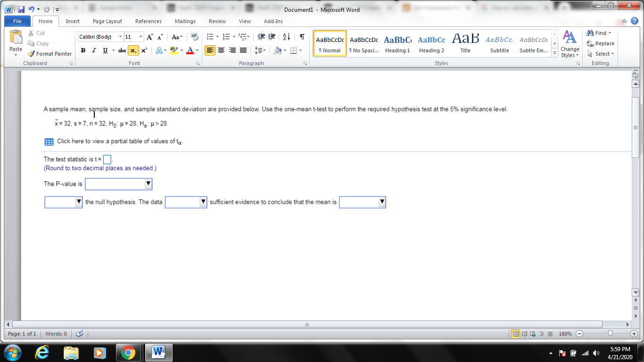Image resolution: width=644 pixels, height=362 pixels.
Task: Open the Change Case Aa dropdown
Action: pyautogui.click(x=177, y=37)
